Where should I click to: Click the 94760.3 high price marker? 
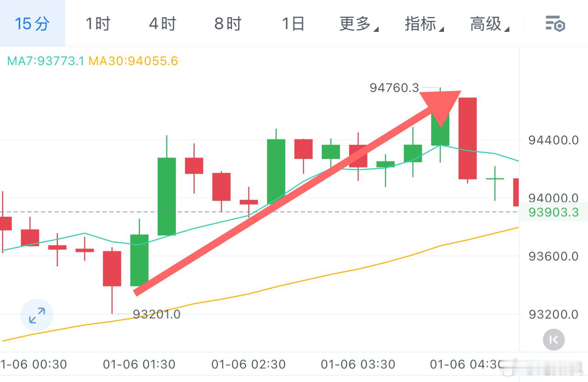click(394, 88)
